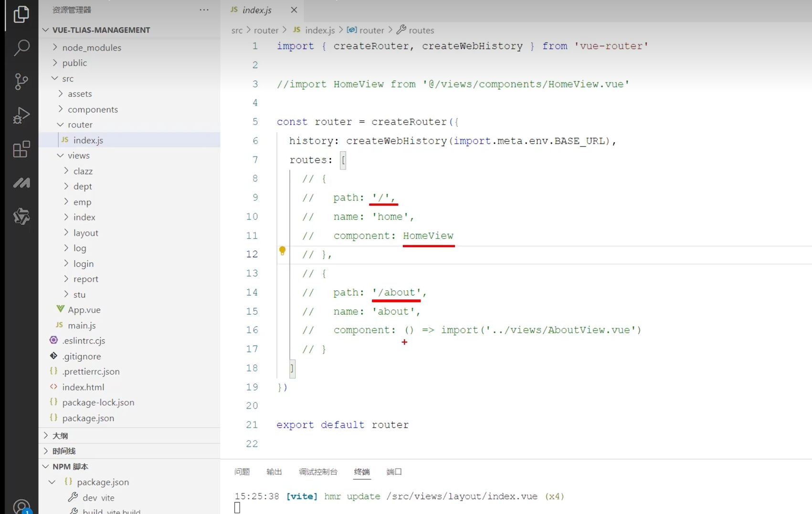Switch to the 问题 problems tab
Screen dimensions: 812x514
coord(242,472)
